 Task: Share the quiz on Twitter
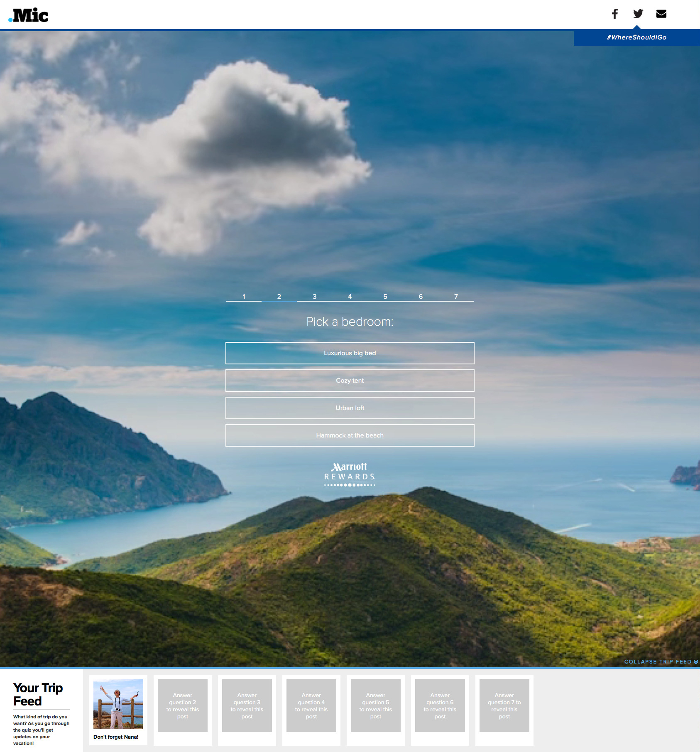[x=638, y=14]
